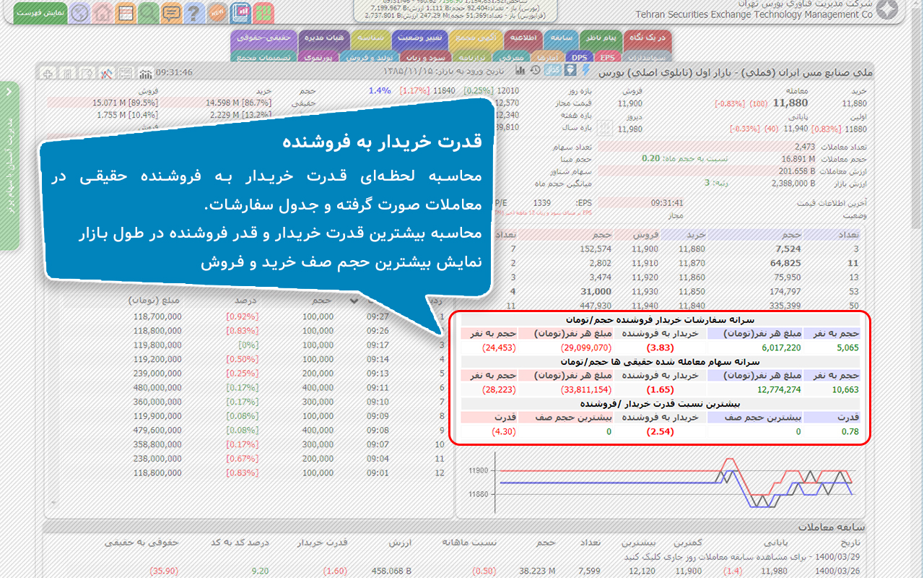Image resolution: width=924 pixels, height=578 pixels.
Task: Click the green نمایش فهرست button
Action: (x=40, y=13)
